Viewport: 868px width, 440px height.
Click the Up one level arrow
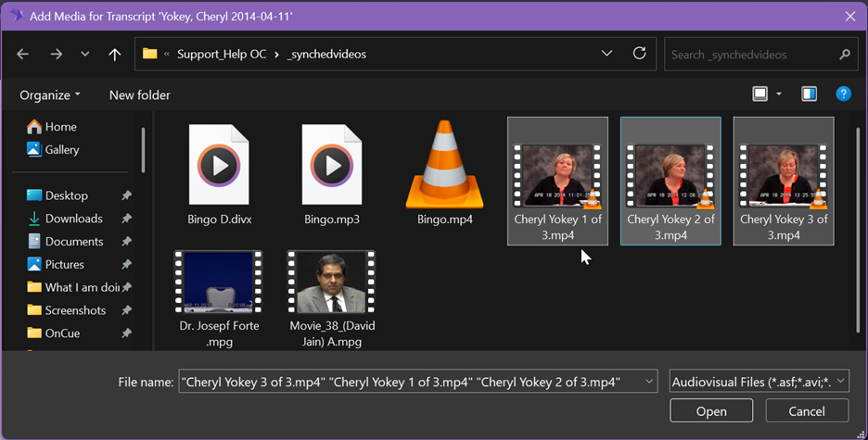click(x=115, y=55)
